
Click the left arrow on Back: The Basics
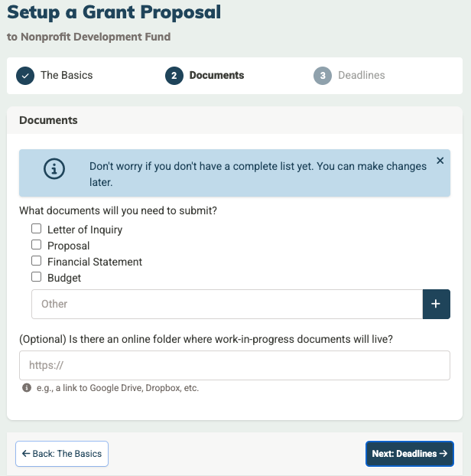pyautogui.click(x=26, y=454)
